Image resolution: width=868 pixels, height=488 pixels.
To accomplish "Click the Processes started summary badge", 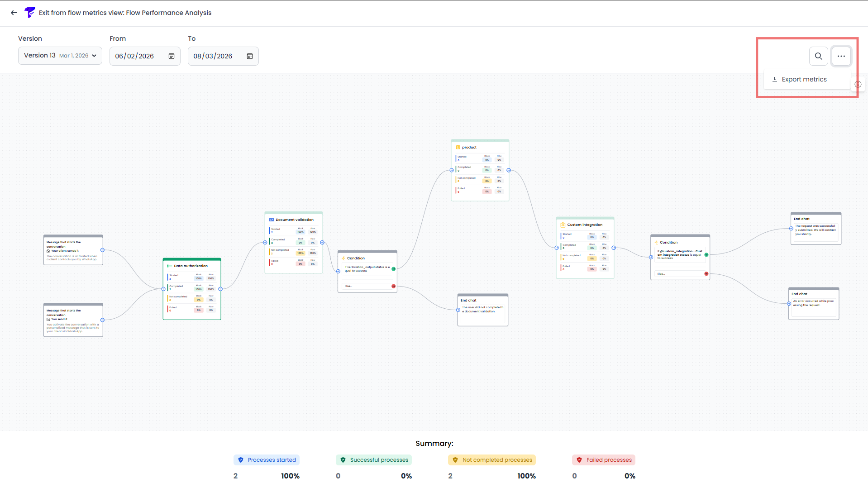I will [x=266, y=459].
